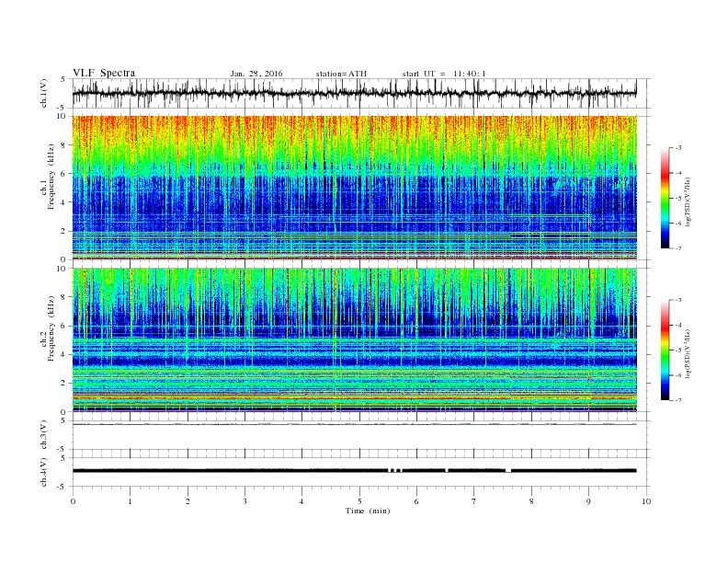
Task: Click the "ch.3(V)" axis label
Action: [44, 435]
